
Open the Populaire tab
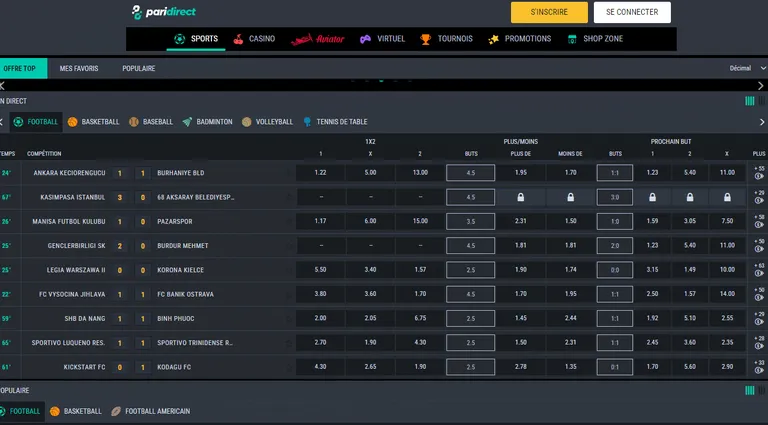click(138, 68)
